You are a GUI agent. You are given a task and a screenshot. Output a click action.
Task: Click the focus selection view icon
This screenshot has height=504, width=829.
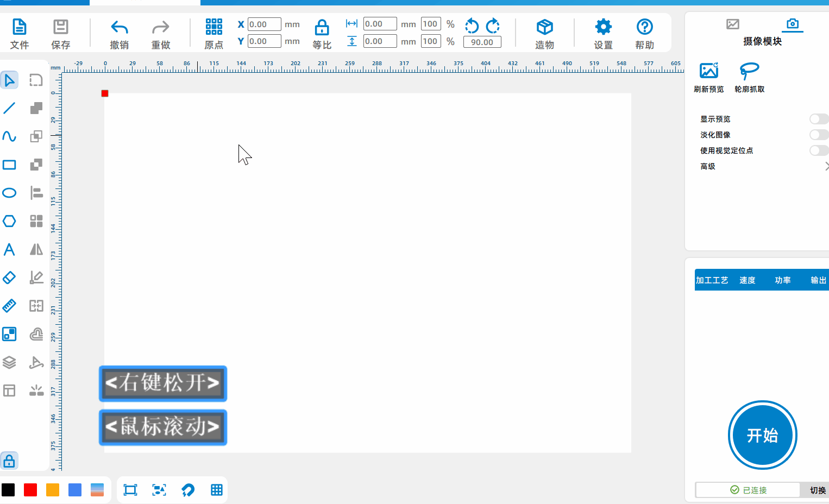159,490
